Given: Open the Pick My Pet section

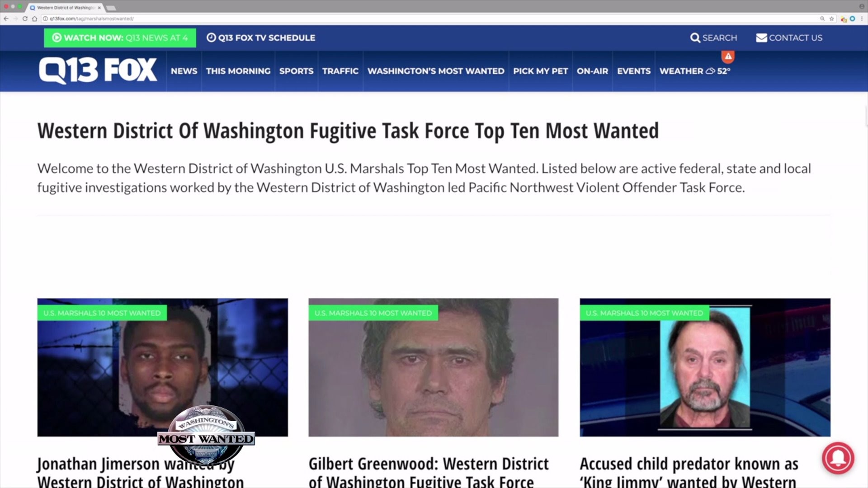Looking at the screenshot, I should coord(540,71).
